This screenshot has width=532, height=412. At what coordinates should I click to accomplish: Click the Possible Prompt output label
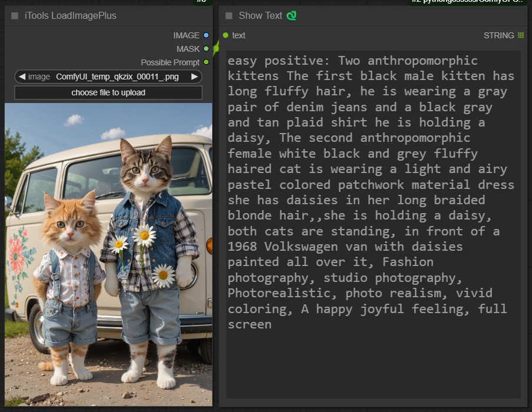170,62
